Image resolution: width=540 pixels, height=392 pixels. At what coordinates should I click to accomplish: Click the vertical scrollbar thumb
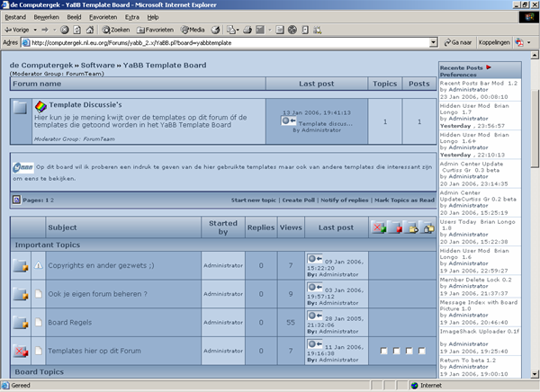535,129
